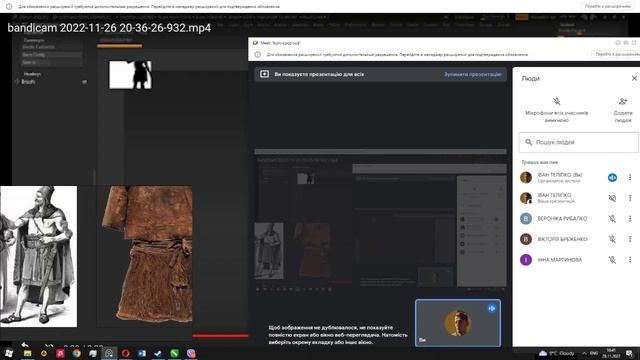Screen dimensions: 640x360
Task: Click the purple avatar of ІННА МАРТИНОВА
Action: 526,260
